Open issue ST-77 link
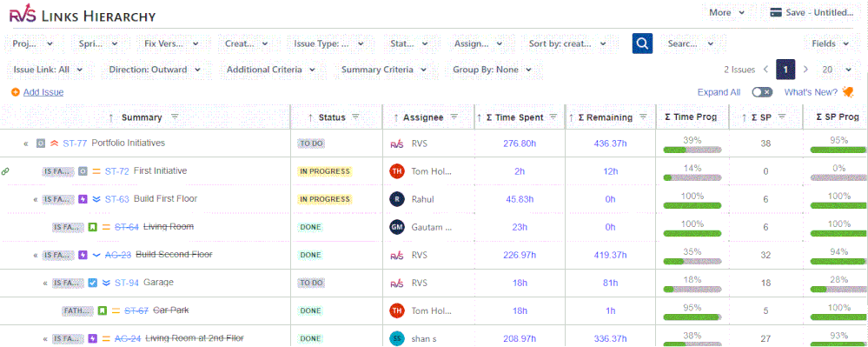 click(75, 143)
